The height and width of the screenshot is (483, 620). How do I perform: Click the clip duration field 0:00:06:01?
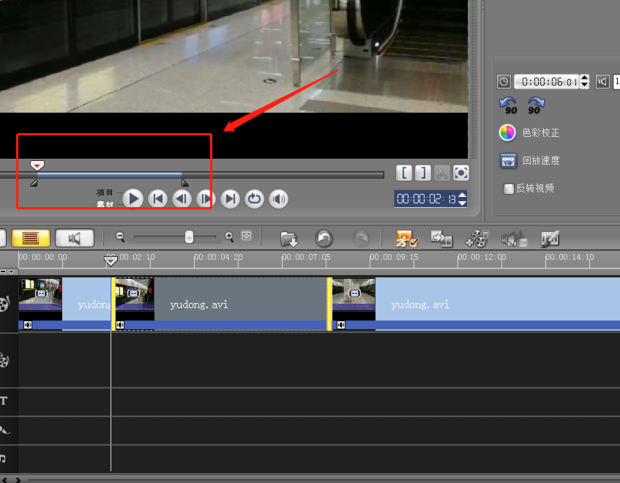tap(547, 82)
